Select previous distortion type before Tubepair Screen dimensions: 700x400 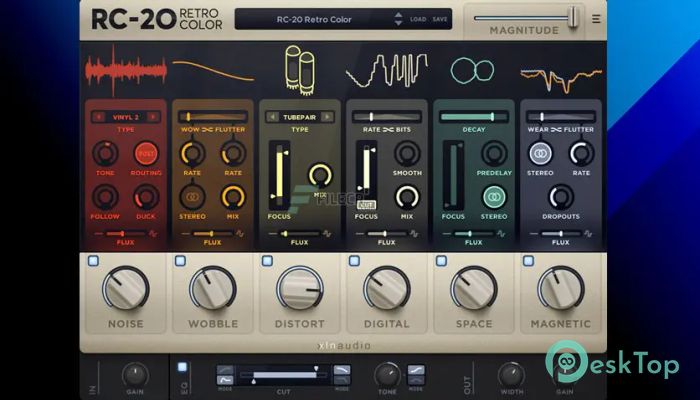click(272, 117)
